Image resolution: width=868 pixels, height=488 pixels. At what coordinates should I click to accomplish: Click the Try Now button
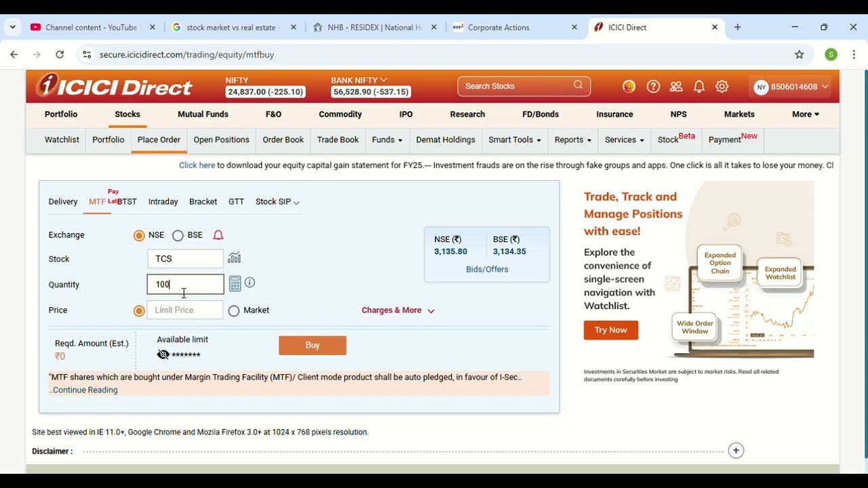(x=611, y=330)
